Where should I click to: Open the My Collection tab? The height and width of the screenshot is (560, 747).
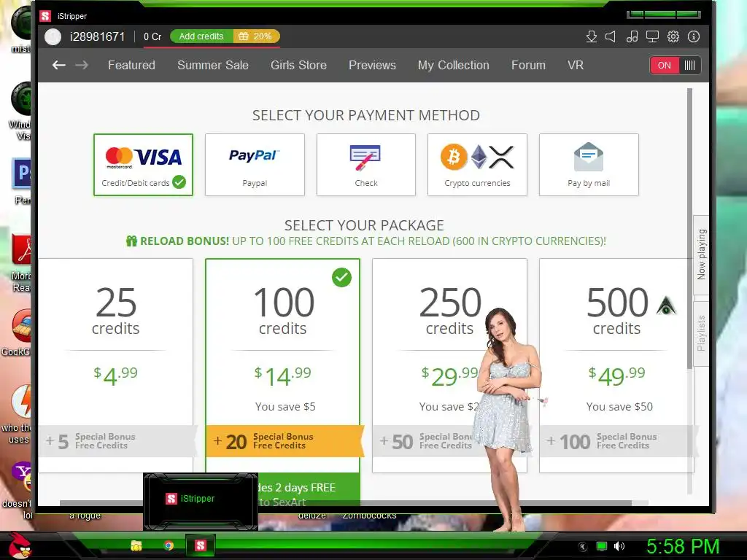point(454,65)
